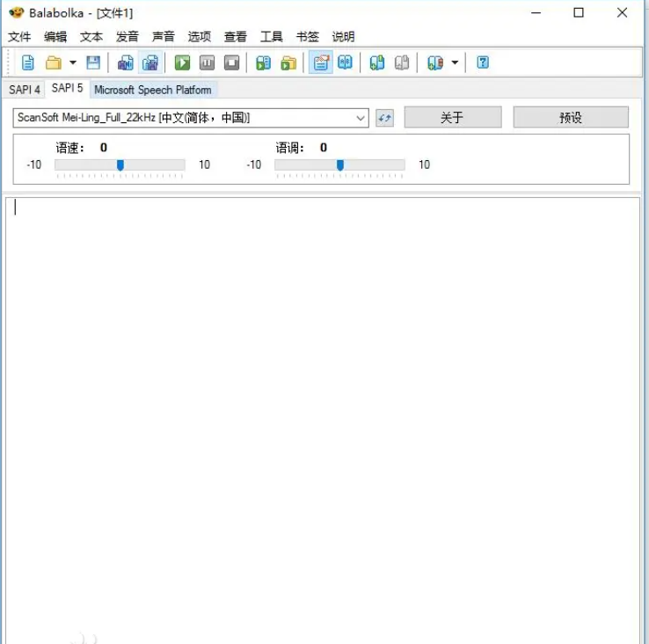Viewport: 649px width, 644px height.
Task: Click the open book dictionary icon
Action: pos(345,63)
